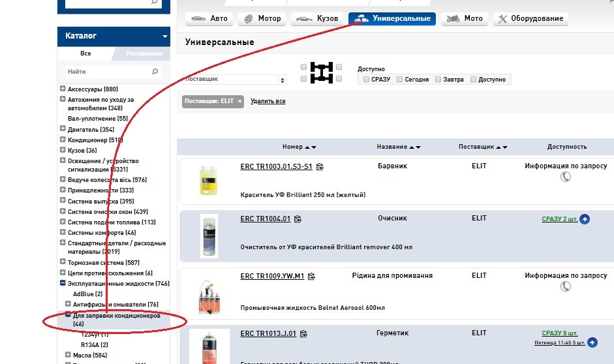The height and width of the screenshot is (364, 614).
Task: Click the search magnifier in the catalog Найти field
Action: click(155, 72)
